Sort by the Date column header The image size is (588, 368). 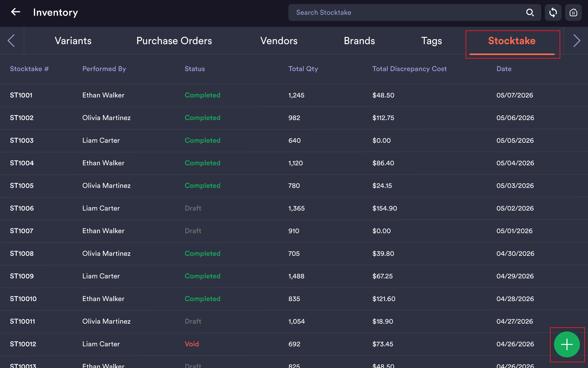click(x=504, y=69)
